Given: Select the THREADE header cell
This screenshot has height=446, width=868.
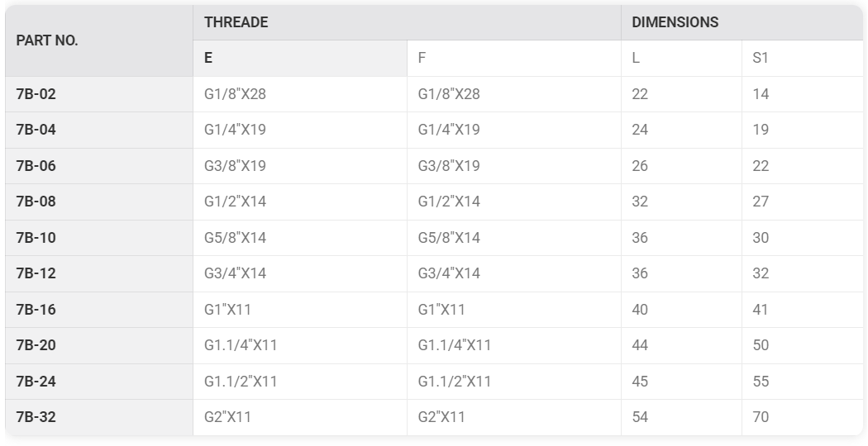Looking at the screenshot, I should (x=407, y=22).
